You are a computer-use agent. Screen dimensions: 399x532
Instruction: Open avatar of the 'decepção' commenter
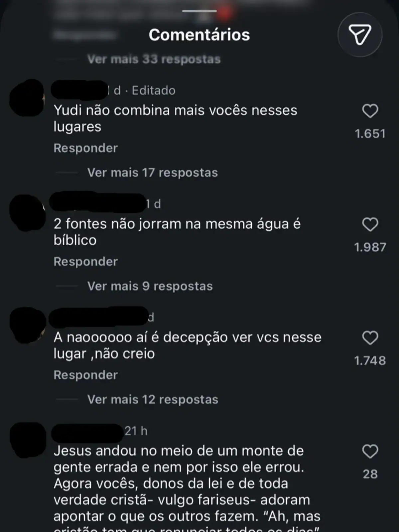coord(28,325)
